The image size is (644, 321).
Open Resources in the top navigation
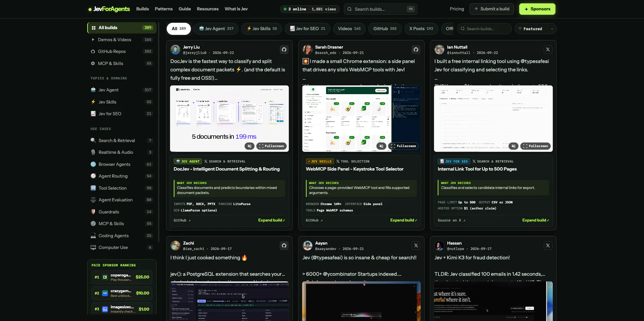coord(208,9)
